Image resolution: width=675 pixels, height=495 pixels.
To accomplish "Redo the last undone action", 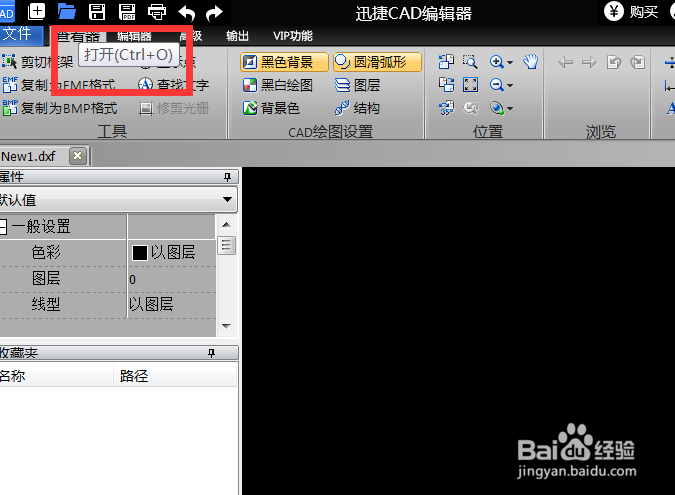I will point(214,12).
